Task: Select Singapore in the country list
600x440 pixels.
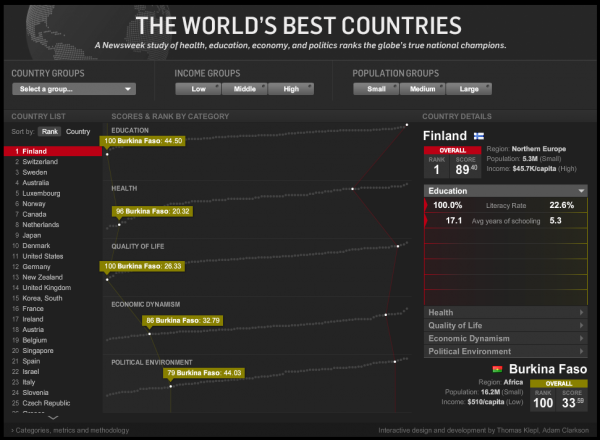Action: (x=53, y=350)
